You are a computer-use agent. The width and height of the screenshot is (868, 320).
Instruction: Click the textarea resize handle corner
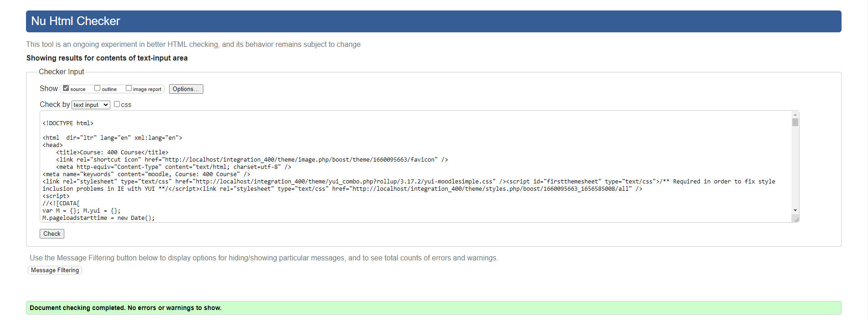point(796,219)
